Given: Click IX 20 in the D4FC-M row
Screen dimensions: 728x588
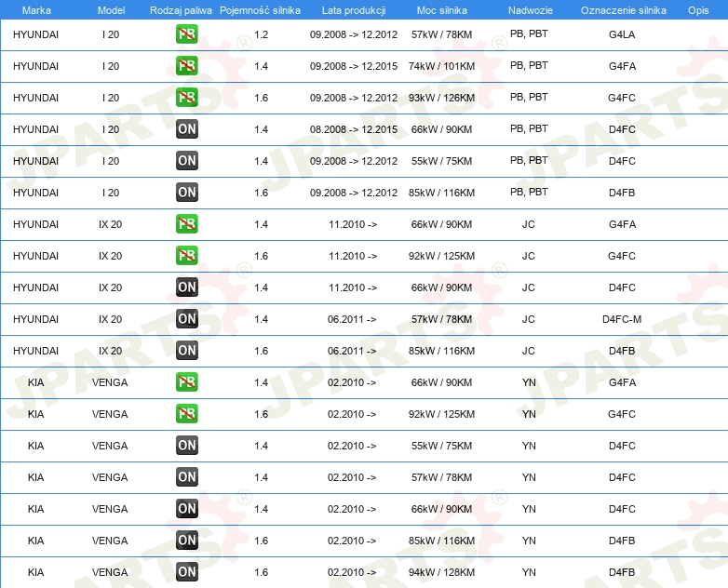Looking at the screenshot, I should point(110,319).
